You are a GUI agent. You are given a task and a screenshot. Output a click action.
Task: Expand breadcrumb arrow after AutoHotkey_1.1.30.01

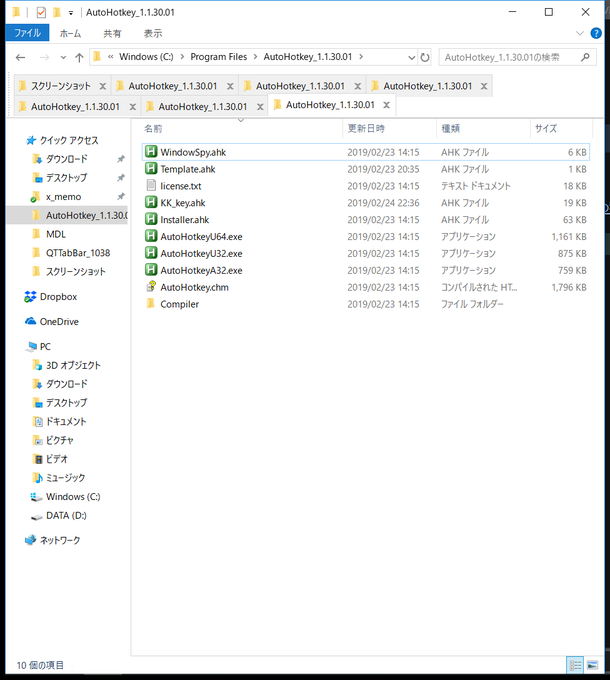coord(361,57)
